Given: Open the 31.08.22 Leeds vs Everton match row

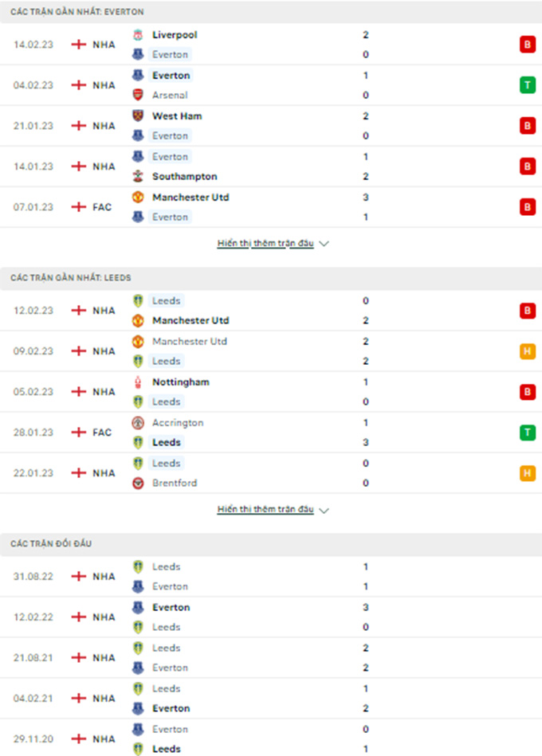Looking at the screenshot, I should tap(271, 577).
